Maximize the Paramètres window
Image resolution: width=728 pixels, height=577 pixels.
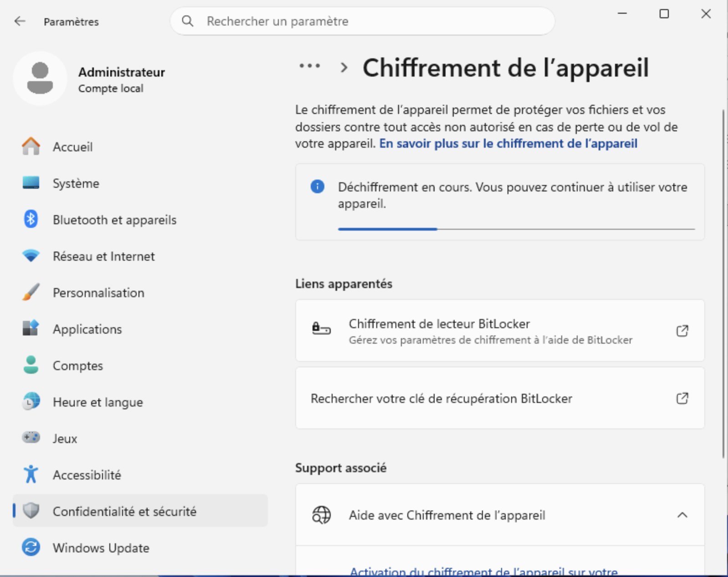pyautogui.click(x=664, y=14)
